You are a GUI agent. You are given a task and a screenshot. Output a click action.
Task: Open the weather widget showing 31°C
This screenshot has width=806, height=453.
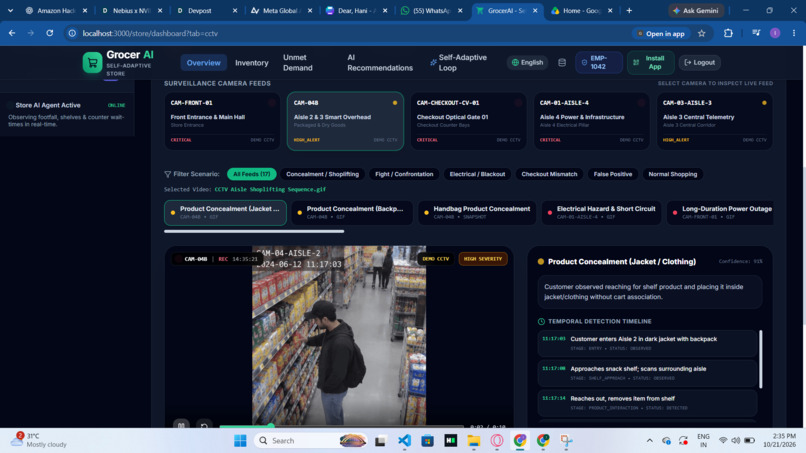pos(39,440)
